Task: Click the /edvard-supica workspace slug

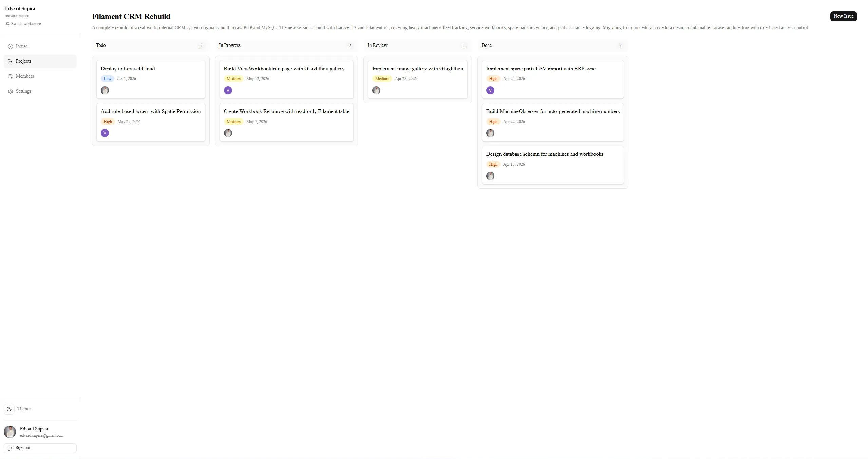Action: (17, 16)
